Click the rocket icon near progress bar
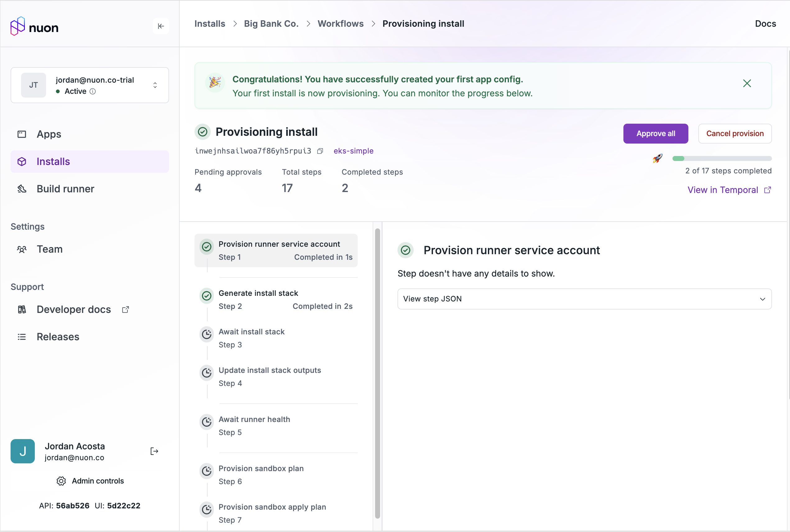790x532 pixels. (x=657, y=158)
